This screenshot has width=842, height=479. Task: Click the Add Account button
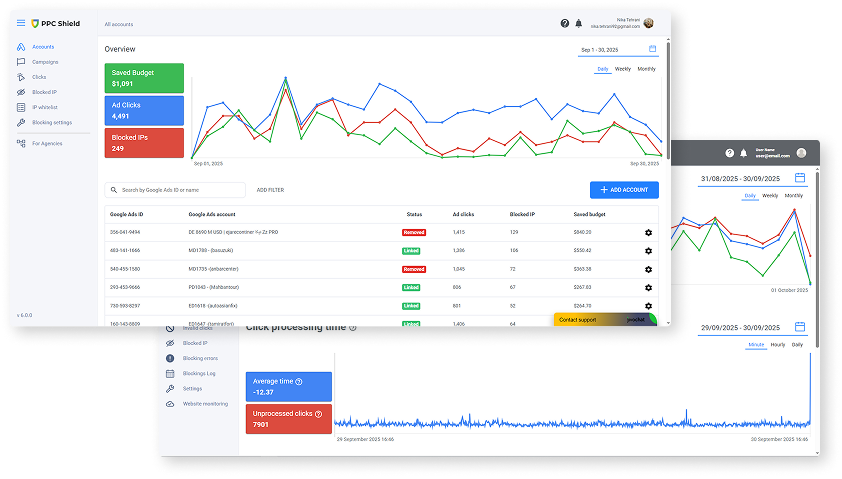(x=624, y=189)
